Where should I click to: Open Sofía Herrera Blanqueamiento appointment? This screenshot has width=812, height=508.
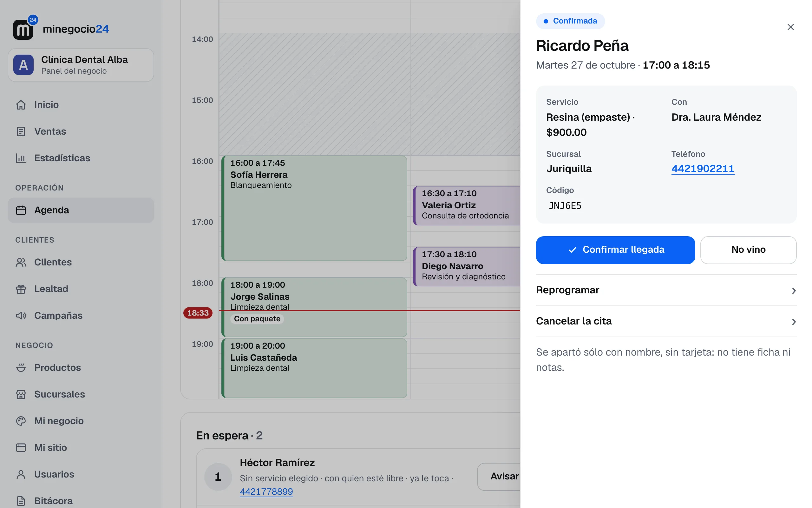pos(314,208)
